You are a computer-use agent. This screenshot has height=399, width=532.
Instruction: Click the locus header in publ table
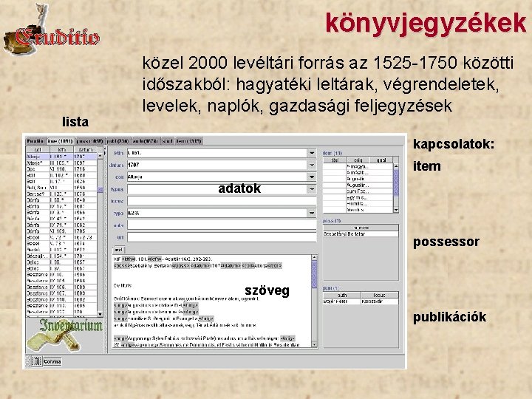coord(380,295)
